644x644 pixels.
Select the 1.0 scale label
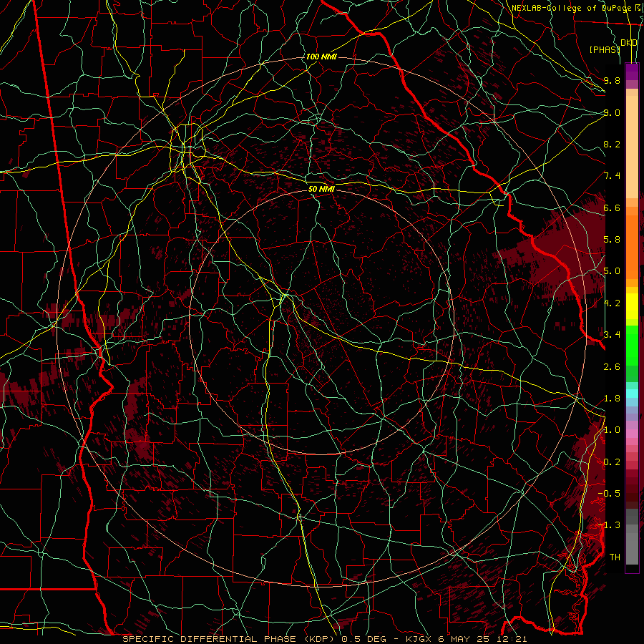pyautogui.click(x=612, y=430)
